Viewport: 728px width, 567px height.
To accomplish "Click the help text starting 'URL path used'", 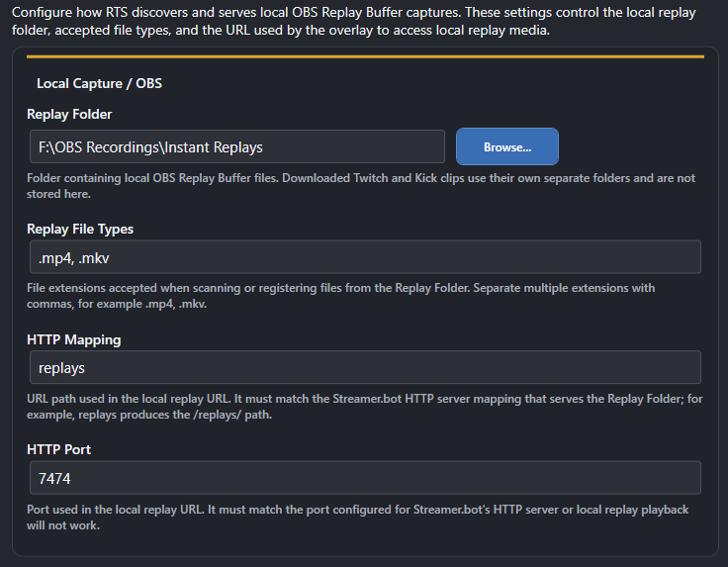I will point(364,407).
